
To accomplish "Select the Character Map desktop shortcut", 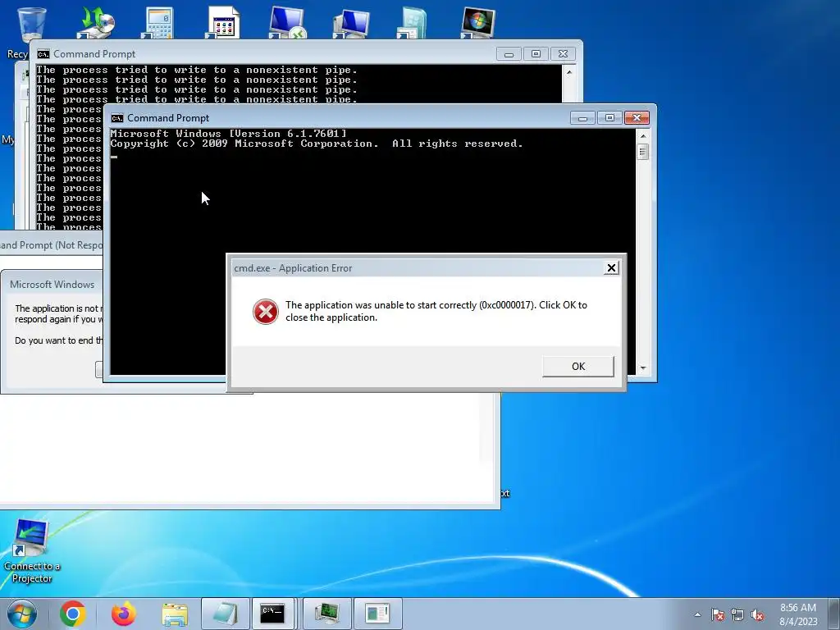I will click(222, 22).
